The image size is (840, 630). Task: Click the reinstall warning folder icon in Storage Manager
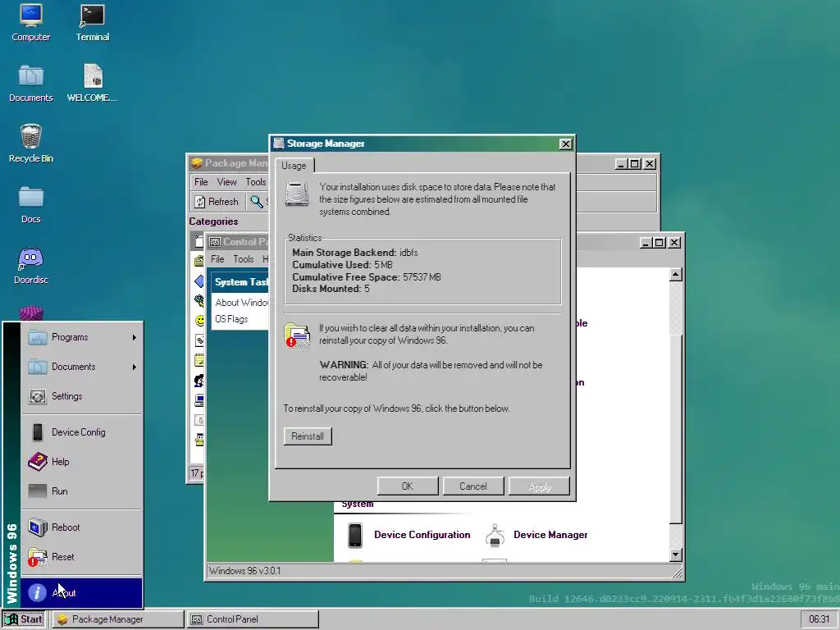(297, 336)
